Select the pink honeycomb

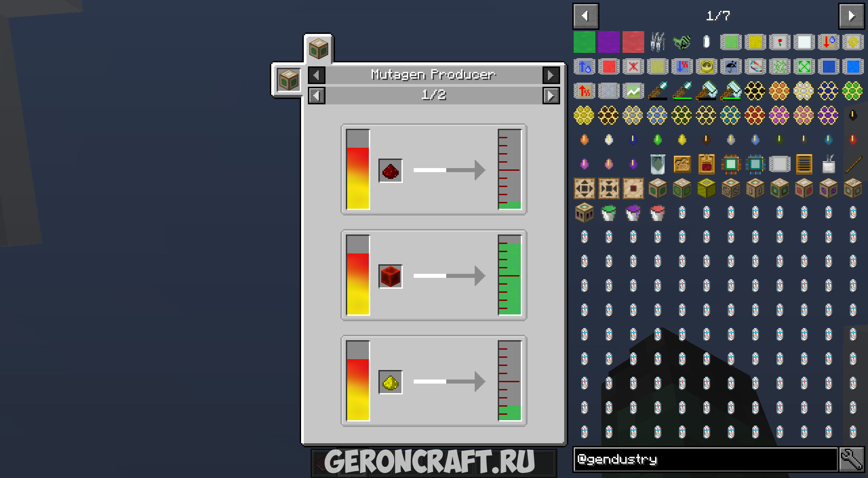coord(804,115)
